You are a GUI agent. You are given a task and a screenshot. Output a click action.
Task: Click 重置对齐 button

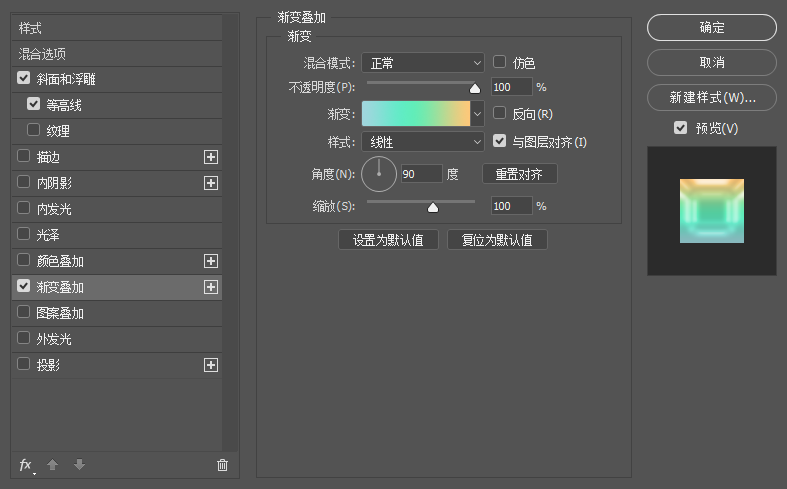click(519, 174)
